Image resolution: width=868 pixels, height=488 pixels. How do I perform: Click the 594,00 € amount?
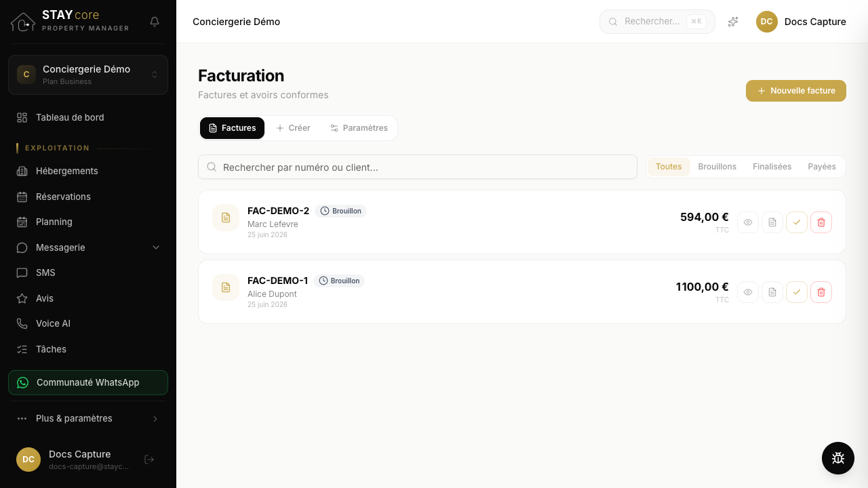click(705, 217)
